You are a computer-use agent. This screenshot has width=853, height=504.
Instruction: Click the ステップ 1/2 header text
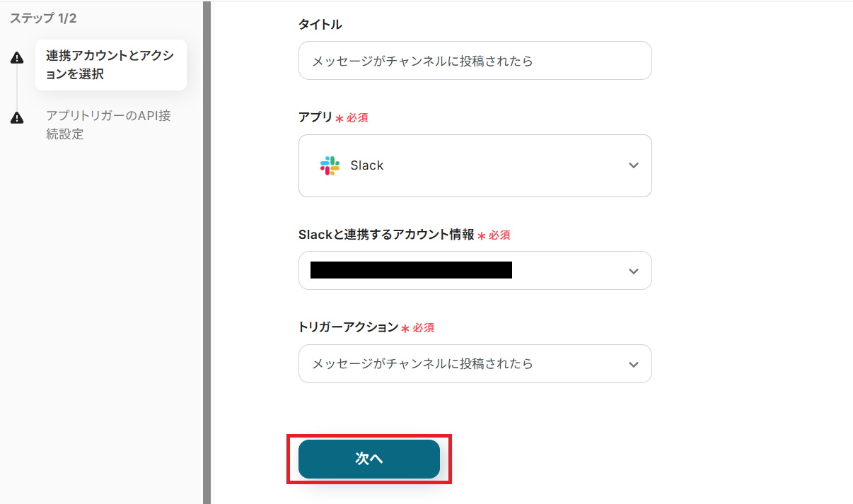click(x=43, y=18)
